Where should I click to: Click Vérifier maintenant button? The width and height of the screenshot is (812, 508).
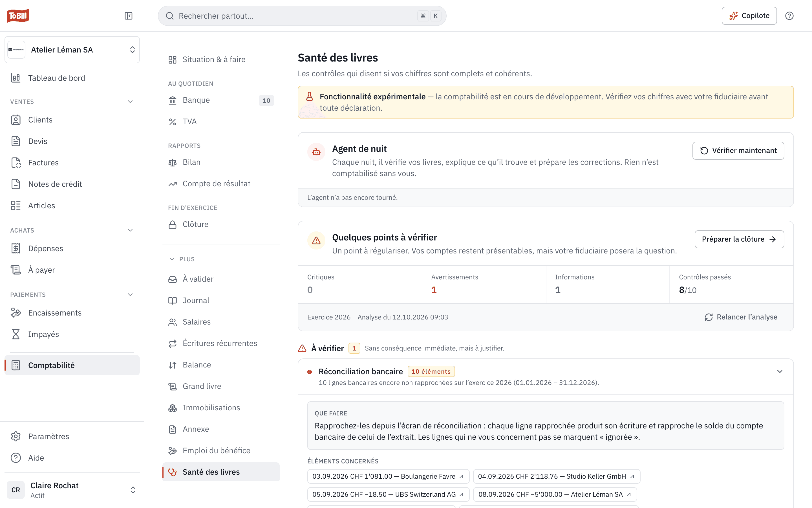point(738,150)
